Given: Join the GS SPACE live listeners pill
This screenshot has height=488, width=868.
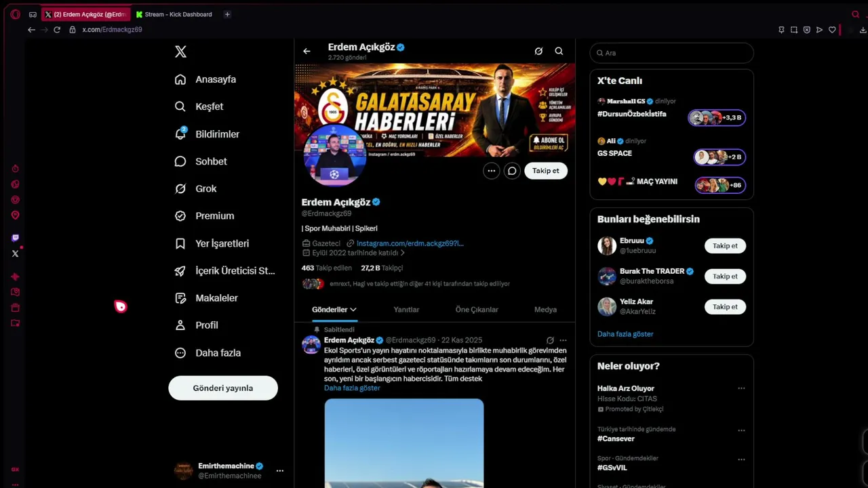Looking at the screenshot, I should pos(719,157).
